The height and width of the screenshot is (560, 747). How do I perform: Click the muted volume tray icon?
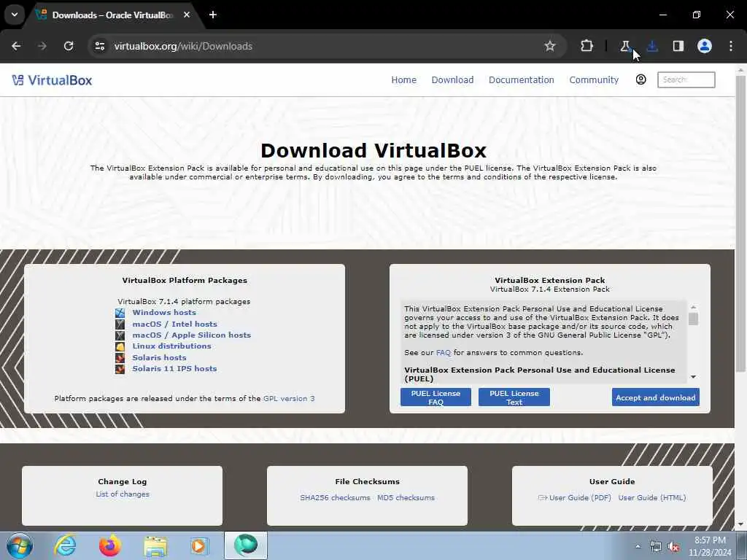673,547
